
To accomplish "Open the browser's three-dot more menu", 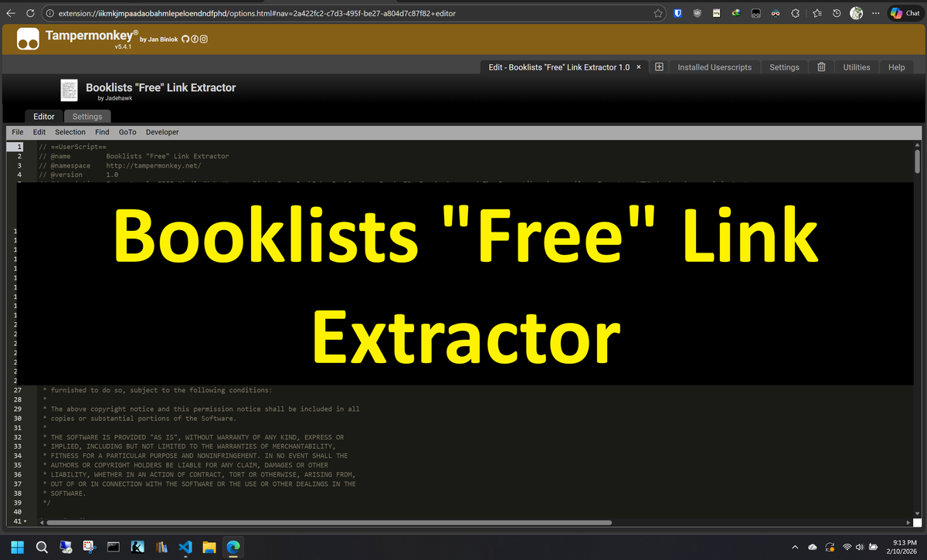I will pyautogui.click(x=875, y=13).
